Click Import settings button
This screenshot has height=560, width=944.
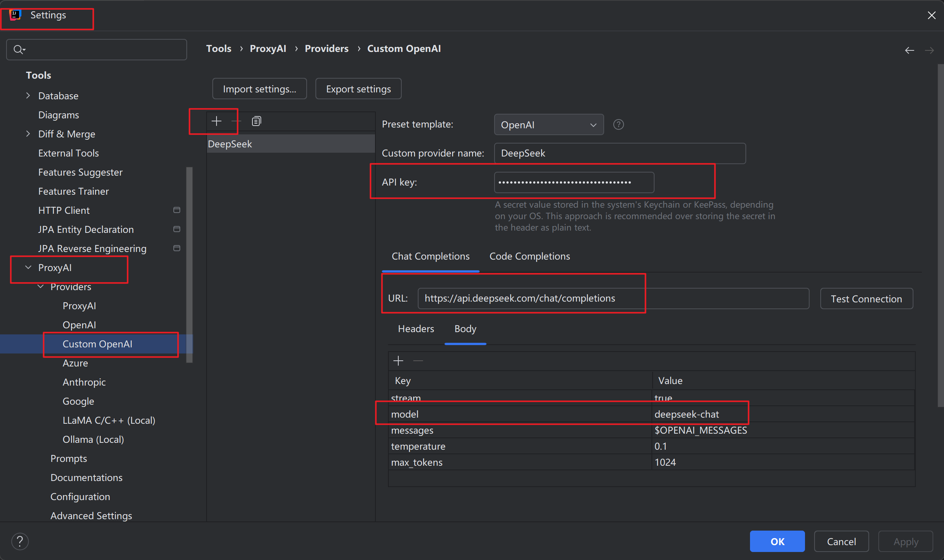pos(260,89)
